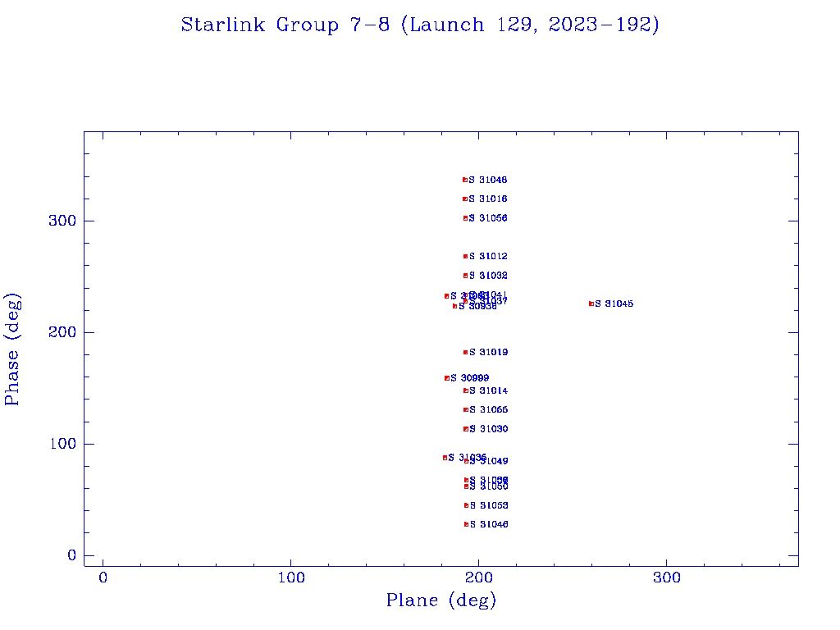Click the red marker next to S 31032
This screenshot has height=630, width=840.
tap(466, 276)
